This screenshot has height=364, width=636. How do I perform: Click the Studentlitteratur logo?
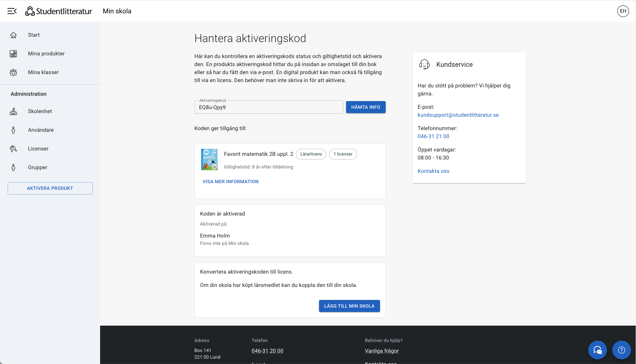click(x=59, y=11)
